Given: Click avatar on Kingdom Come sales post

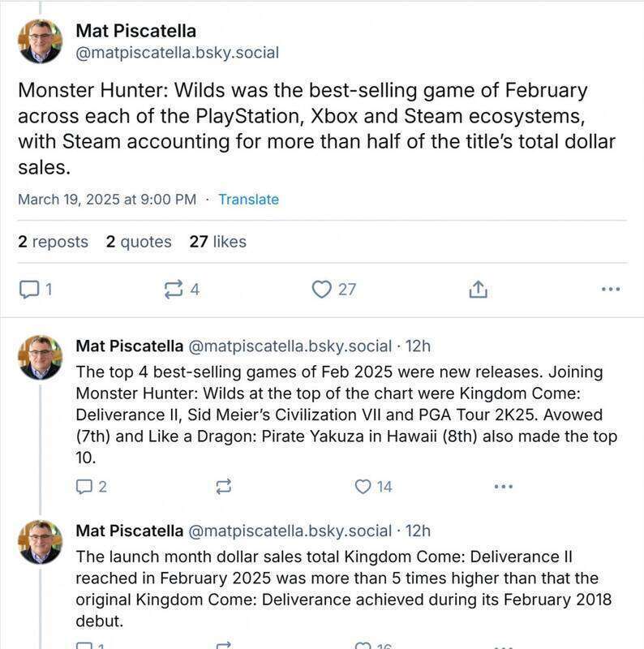Looking at the screenshot, I should pos(40,541).
